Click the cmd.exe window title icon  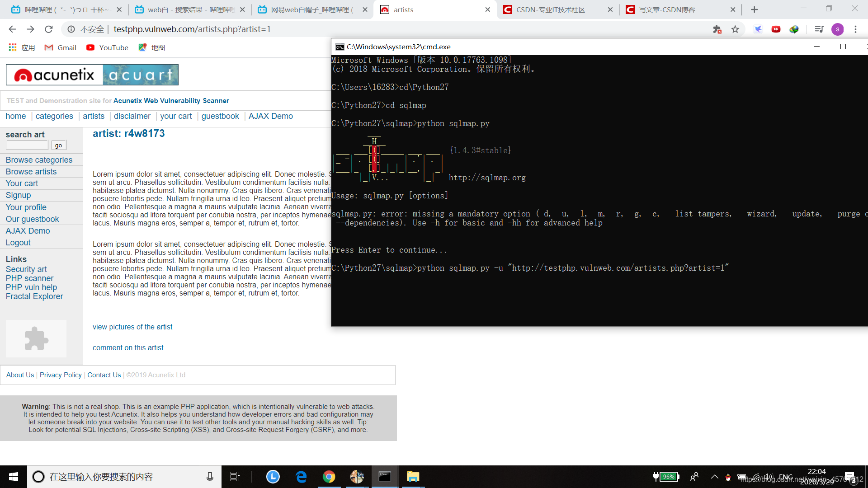(340, 47)
